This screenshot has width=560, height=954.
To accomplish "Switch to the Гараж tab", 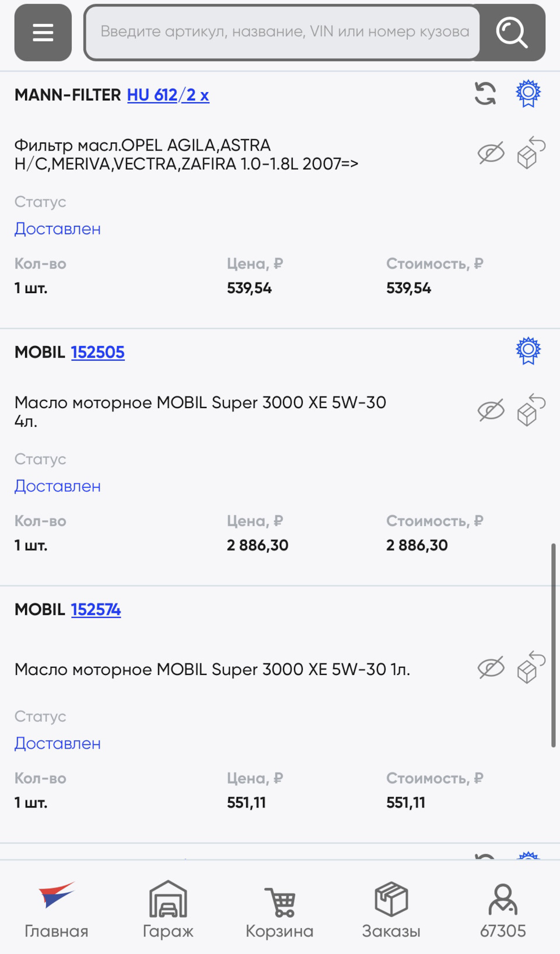I will tap(168, 908).
